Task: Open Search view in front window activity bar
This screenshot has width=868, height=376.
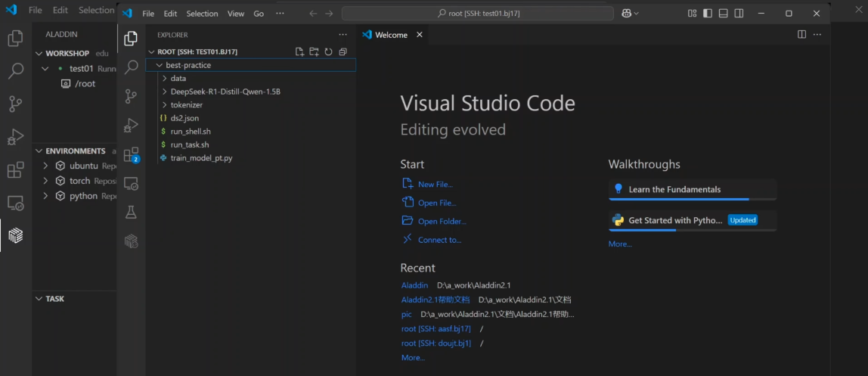Action: (x=132, y=67)
